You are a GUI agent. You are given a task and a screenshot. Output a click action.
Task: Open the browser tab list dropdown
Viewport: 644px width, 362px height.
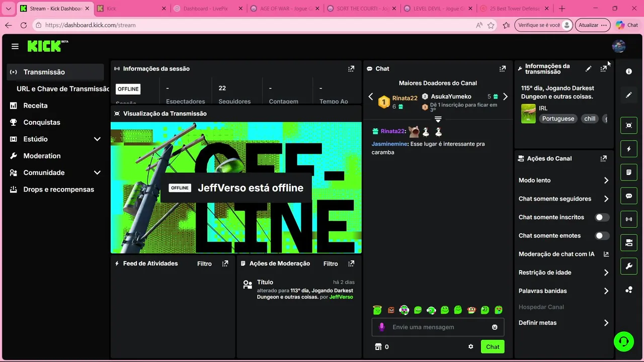click(x=8, y=9)
